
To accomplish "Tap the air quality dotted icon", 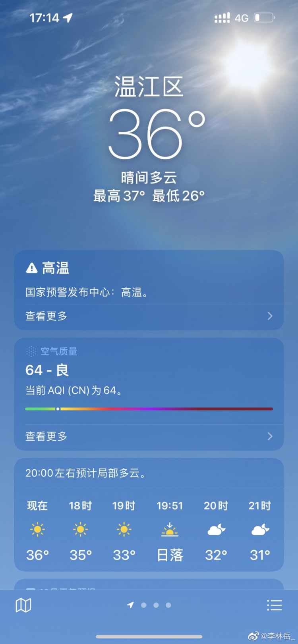I will click(31, 351).
